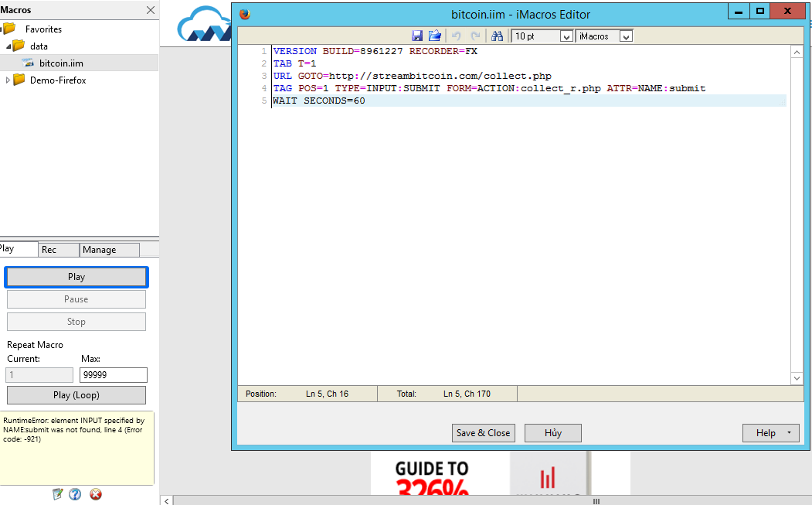Click line 1 VERSION BUILD code
The image size is (812, 505).
(x=375, y=51)
